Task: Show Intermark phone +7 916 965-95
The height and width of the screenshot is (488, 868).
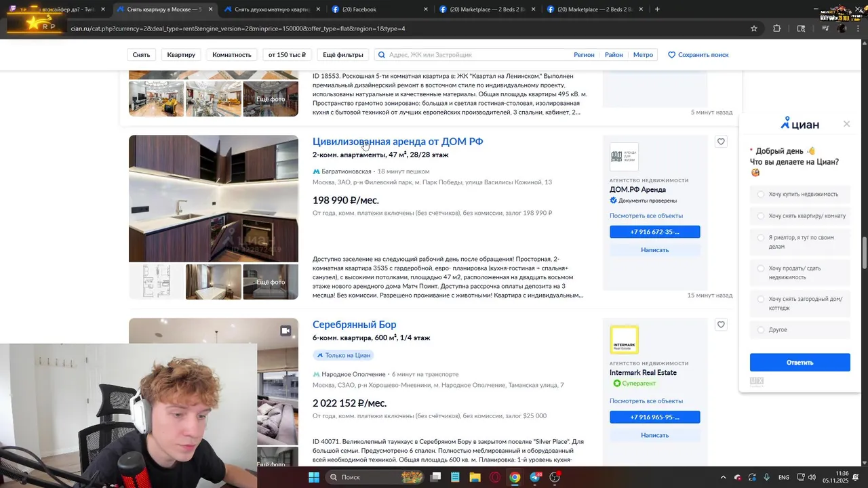Action: click(654, 418)
